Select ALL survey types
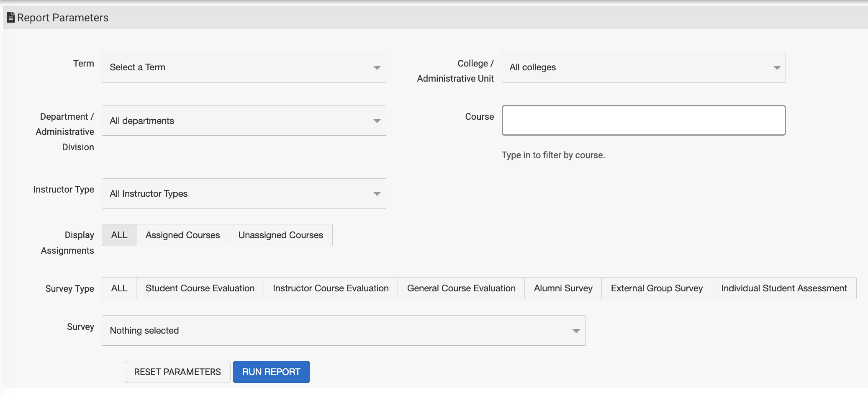This screenshot has width=868, height=396. coord(119,288)
